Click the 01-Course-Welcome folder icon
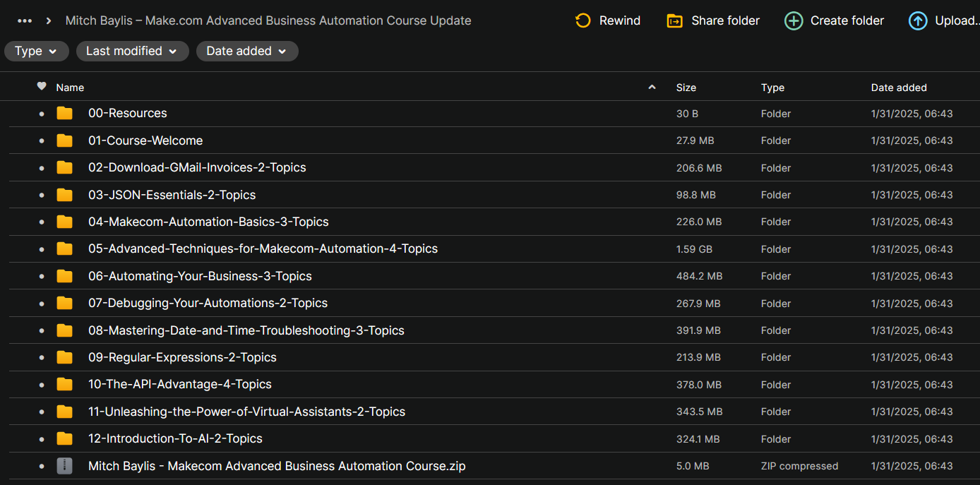980x485 pixels. click(x=65, y=140)
